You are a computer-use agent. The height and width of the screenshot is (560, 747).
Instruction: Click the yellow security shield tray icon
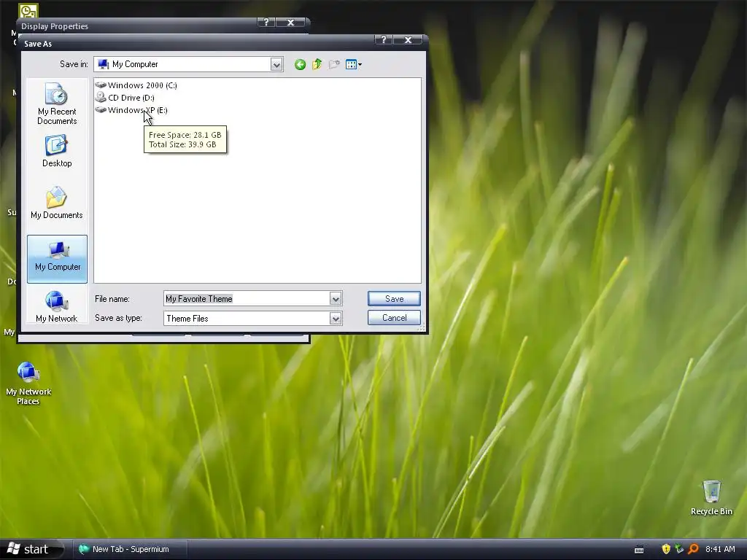[666, 549]
